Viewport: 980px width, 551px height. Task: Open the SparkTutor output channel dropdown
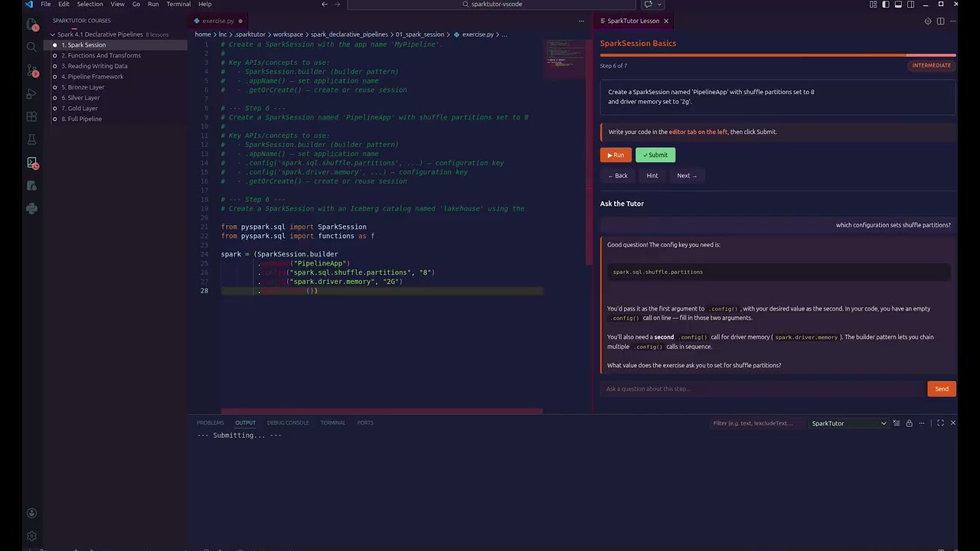848,423
